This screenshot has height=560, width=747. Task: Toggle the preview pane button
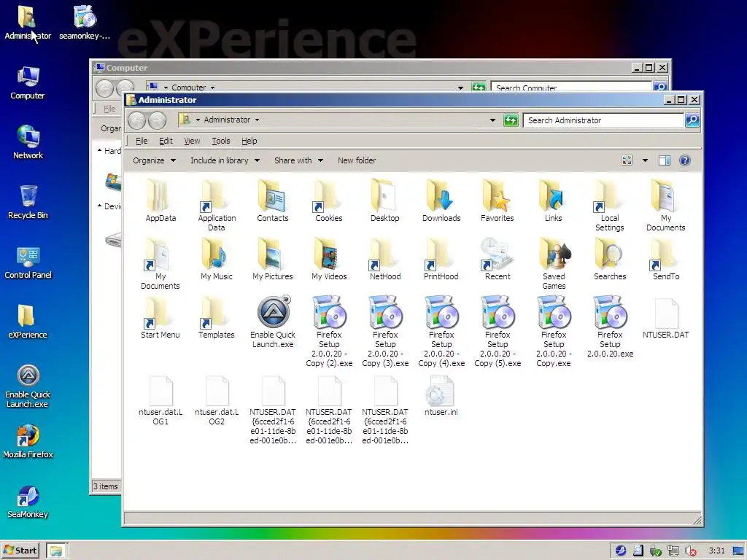664,160
